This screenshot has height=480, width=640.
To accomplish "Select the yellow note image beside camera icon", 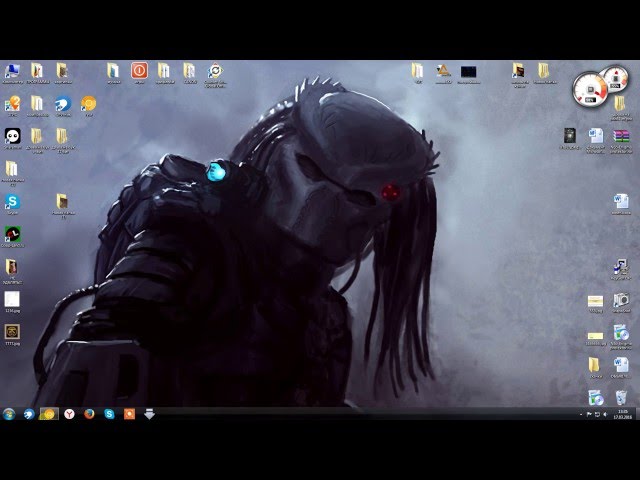I will click(x=595, y=301).
